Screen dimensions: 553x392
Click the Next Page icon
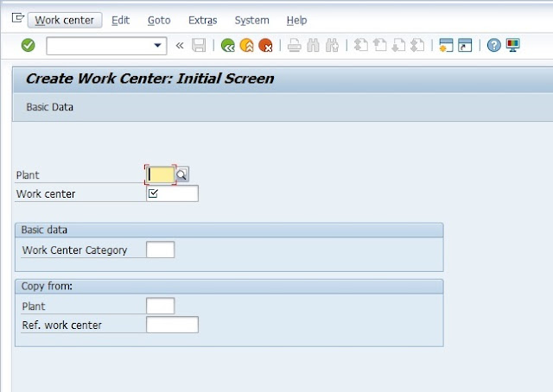398,46
